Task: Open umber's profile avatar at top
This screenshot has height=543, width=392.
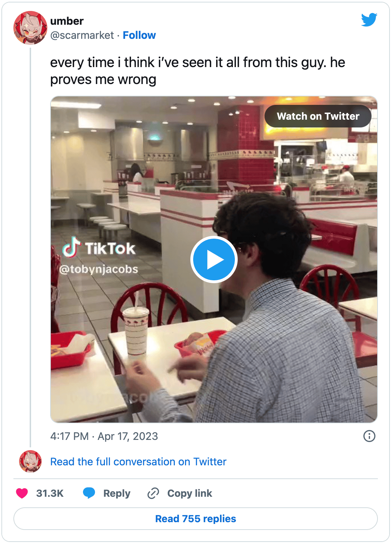Action: (x=30, y=28)
